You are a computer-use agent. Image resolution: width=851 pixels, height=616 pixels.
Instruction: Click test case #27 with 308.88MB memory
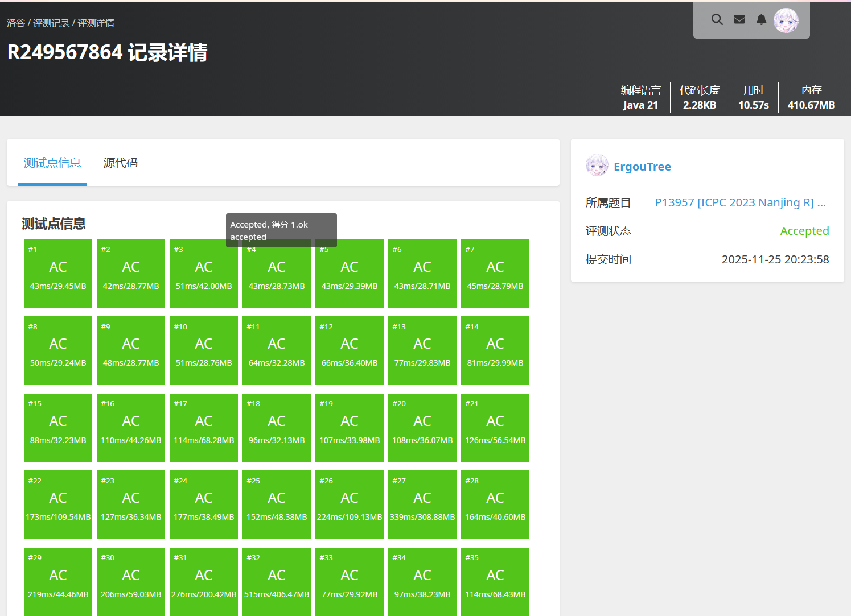(422, 505)
